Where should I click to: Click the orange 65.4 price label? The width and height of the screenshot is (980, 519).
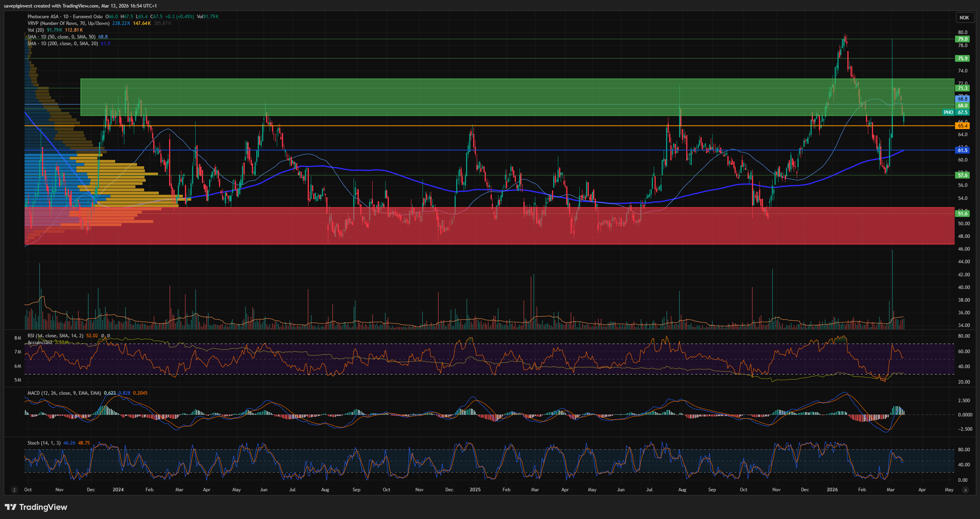pos(962,126)
